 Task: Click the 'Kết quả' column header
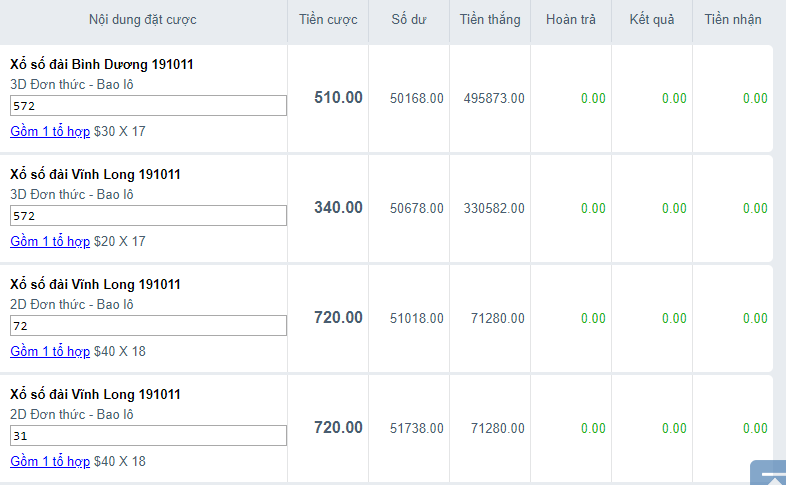pos(652,20)
